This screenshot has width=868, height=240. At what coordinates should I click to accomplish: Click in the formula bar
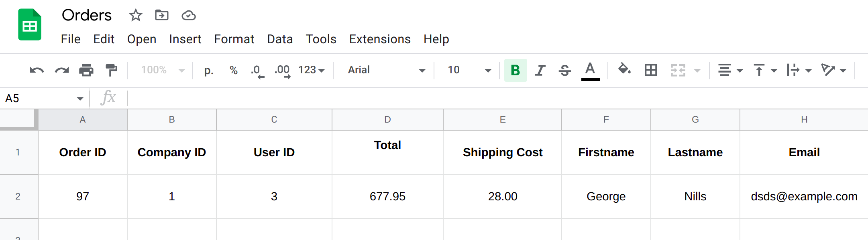coord(497,99)
